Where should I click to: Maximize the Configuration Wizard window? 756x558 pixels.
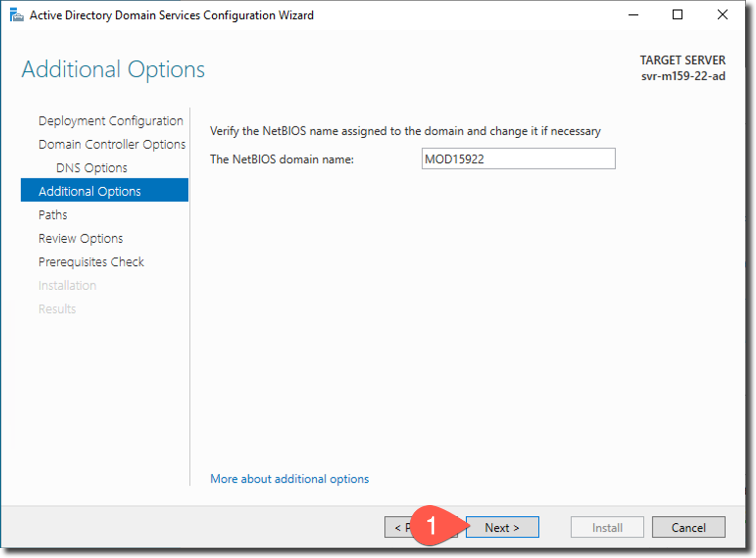677,15
